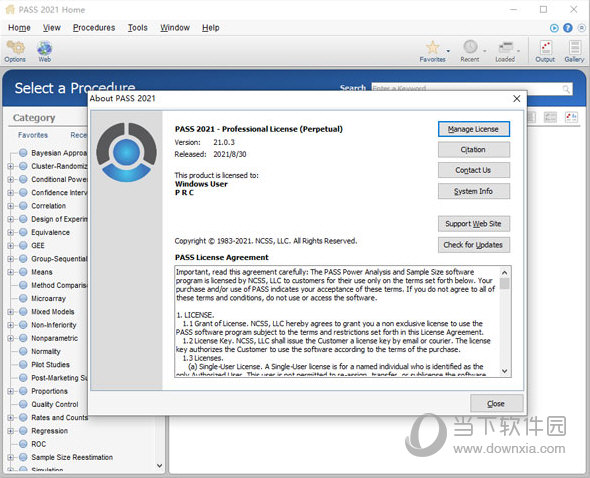This screenshot has height=478, width=590.
Task: Click the Check for Updates button
Action: (474, 245)
